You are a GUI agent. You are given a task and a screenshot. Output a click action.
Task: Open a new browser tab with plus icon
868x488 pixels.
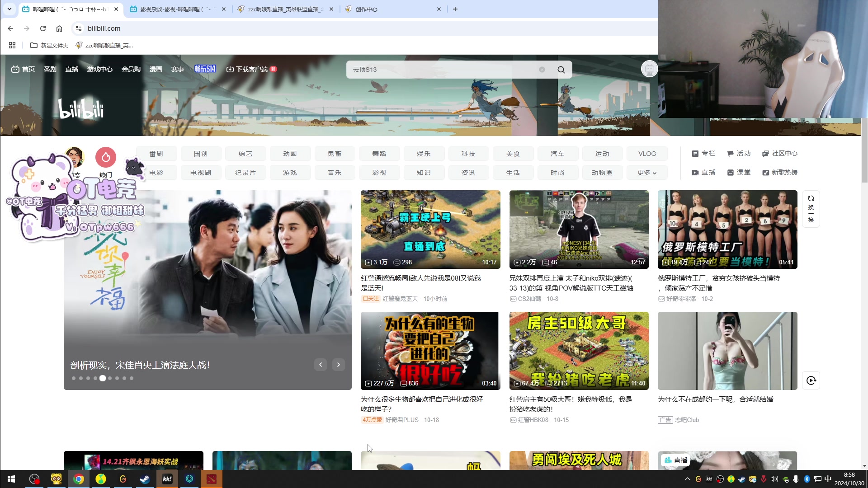(455, 9)
